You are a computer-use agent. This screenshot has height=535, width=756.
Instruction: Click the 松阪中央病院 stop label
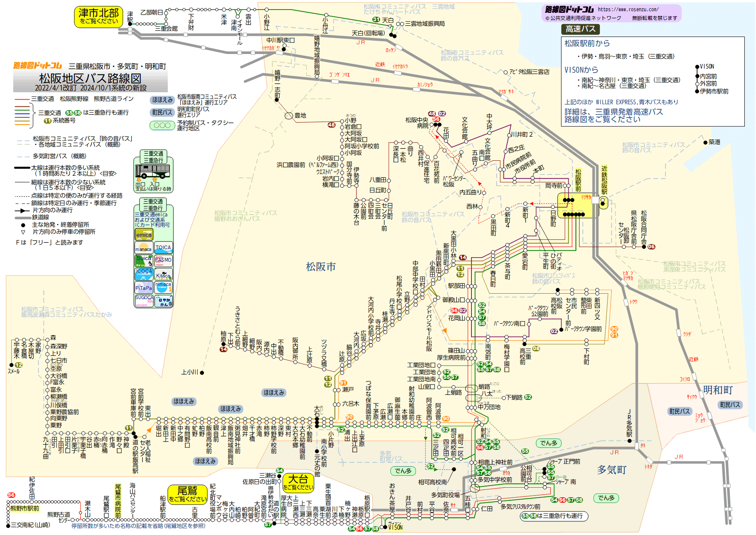pyautogui.click(x=417, y=123)
